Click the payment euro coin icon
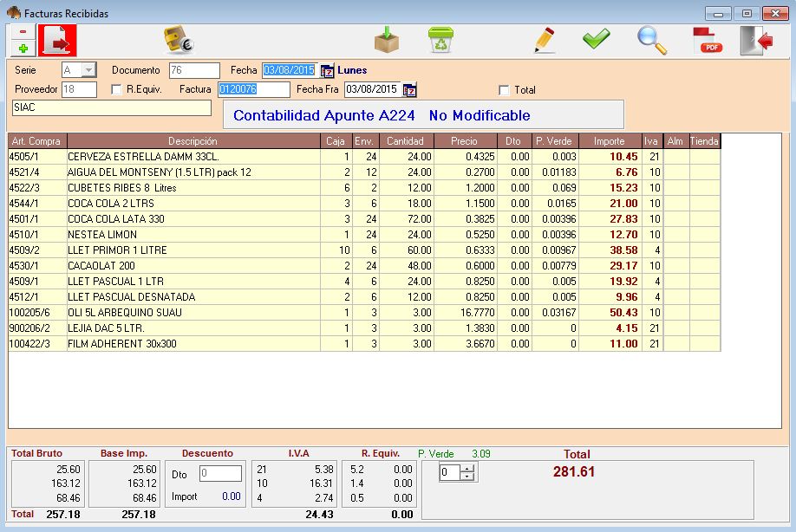This screenshot has width=796, height=532. (x=179, y=40)
